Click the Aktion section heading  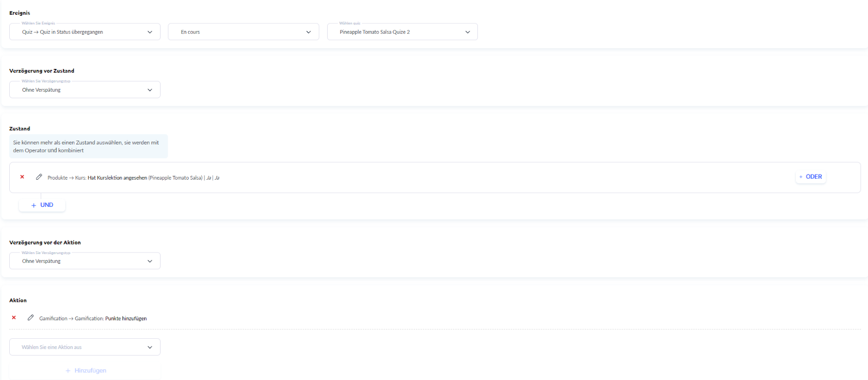click(x=18, y=300)
